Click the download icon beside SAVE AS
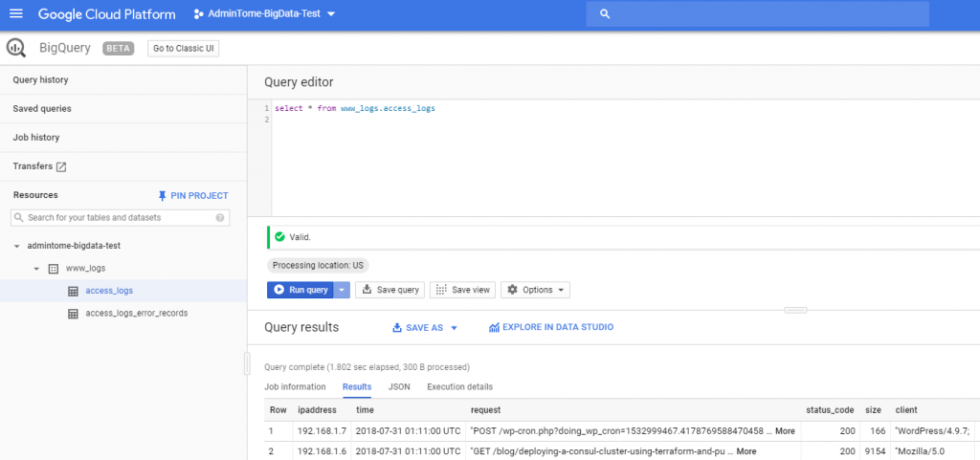 pyautogui.click(x=397, y=327)
